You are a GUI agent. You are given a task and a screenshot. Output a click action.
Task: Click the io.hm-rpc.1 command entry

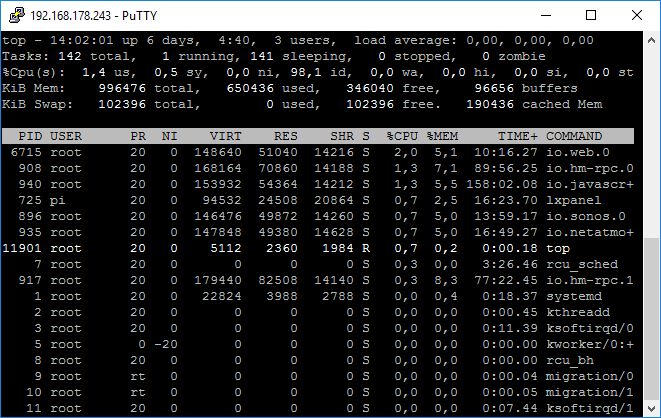(590, 280)
